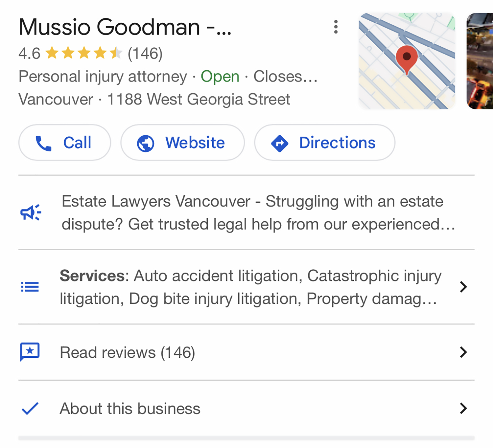Expand About this business details

click(x=463, y=408)
